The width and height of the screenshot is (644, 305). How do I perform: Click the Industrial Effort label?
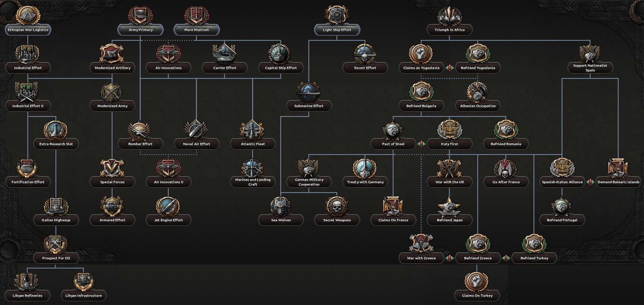(28, 68)
